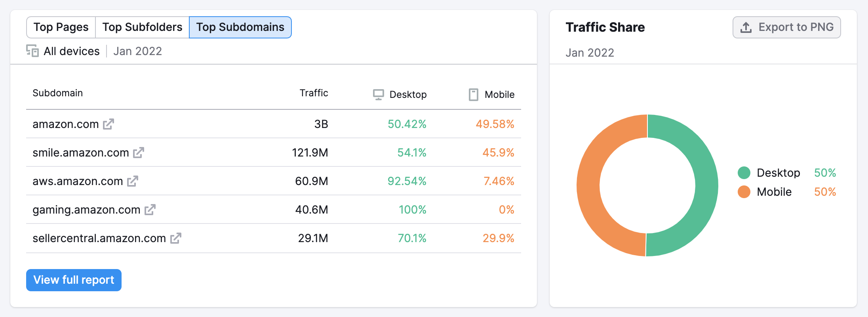Click the 121.9M traffic value
The width and height of the screenshot is (868, 317).
click(x=310, y=153)
